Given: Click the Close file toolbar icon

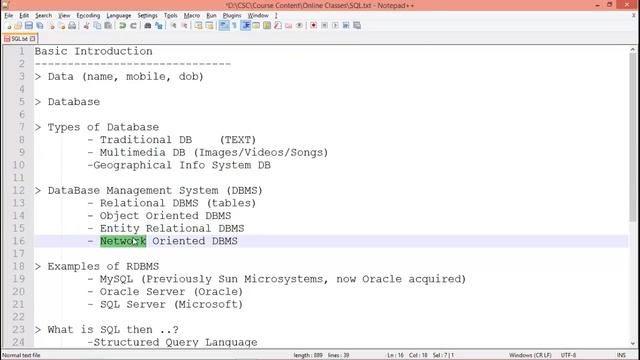Looking at the screenshot, I should tap(51, 25).
